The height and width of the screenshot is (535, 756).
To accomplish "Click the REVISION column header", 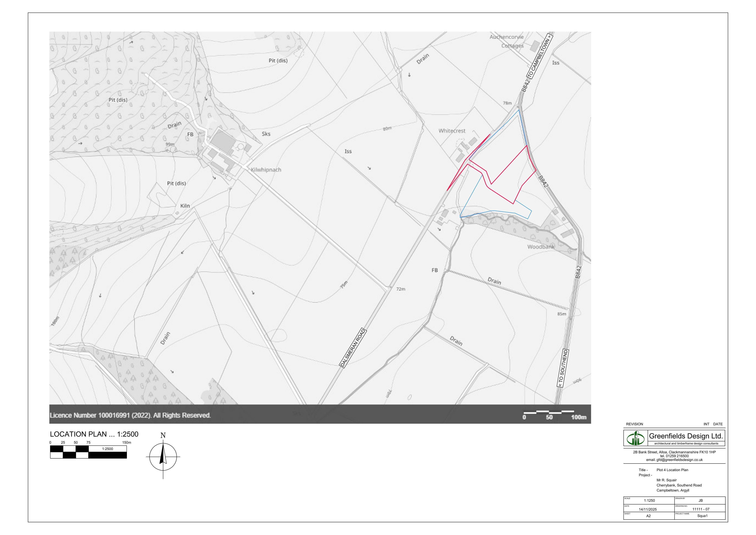I will pos(635,424).
